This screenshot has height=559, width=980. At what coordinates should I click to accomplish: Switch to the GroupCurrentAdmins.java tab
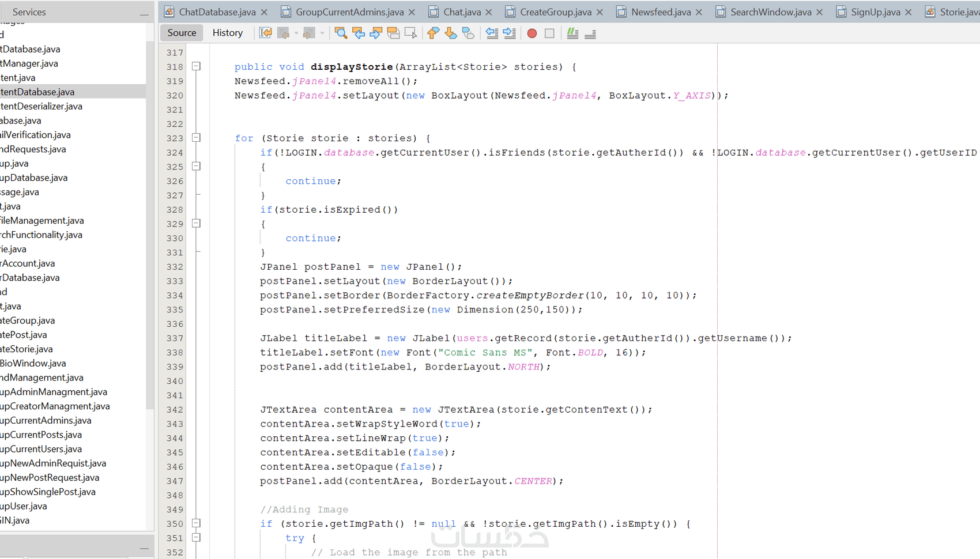pyautogui.click(x=349, y=12)
